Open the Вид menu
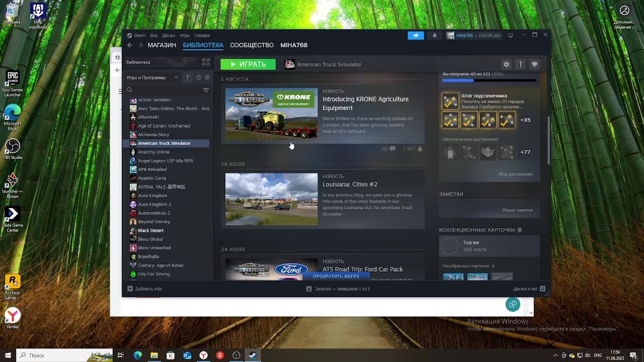The width and height of the screenshot is (644, 362). coord(154,35)
